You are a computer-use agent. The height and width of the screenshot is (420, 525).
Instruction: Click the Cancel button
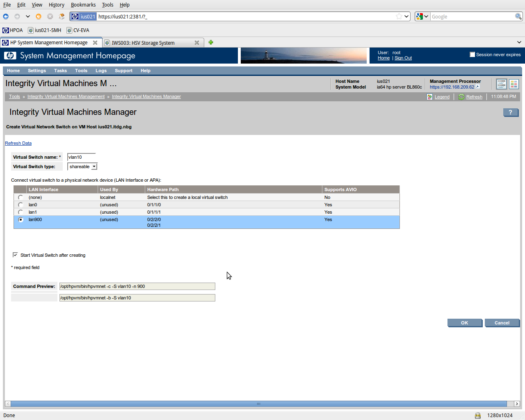point(502,323)
